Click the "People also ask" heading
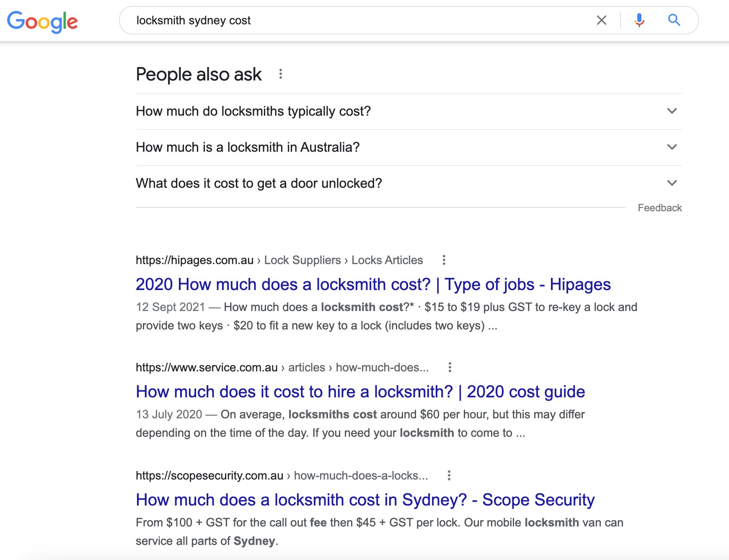This screenshot has height=560, width=729. pos(199,74)
